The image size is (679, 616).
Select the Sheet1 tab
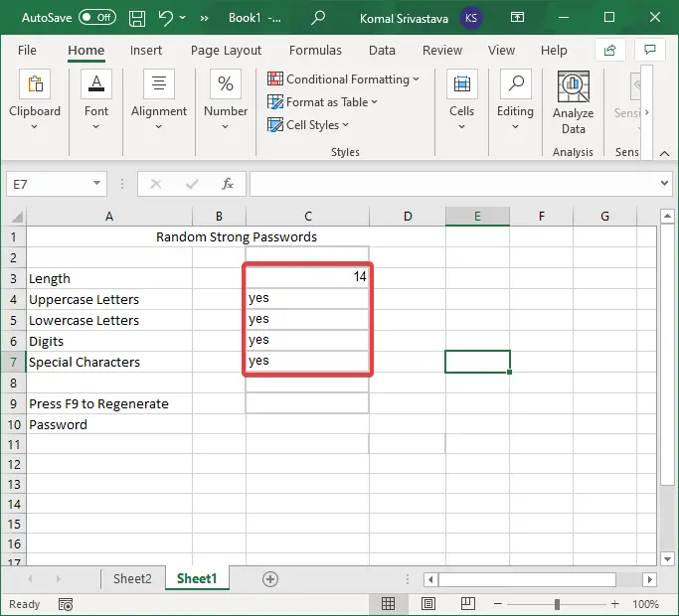point(197,579)
